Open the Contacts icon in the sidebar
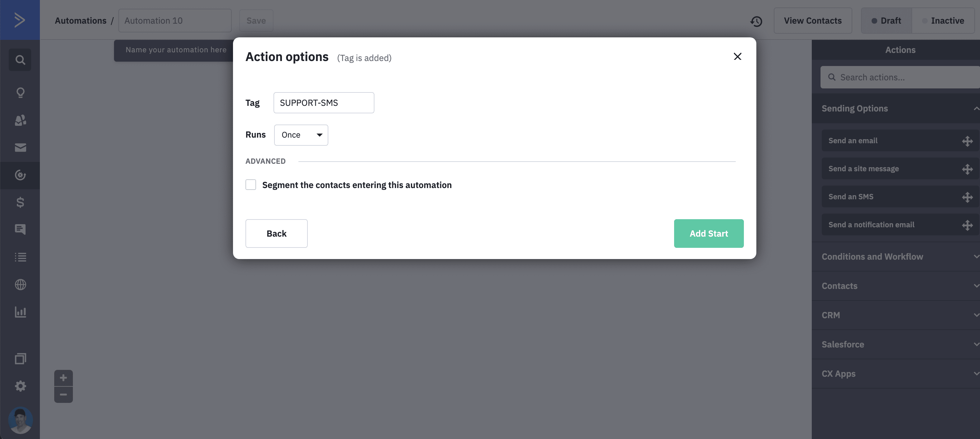This screenshot has height=439, width=980. 20,120
